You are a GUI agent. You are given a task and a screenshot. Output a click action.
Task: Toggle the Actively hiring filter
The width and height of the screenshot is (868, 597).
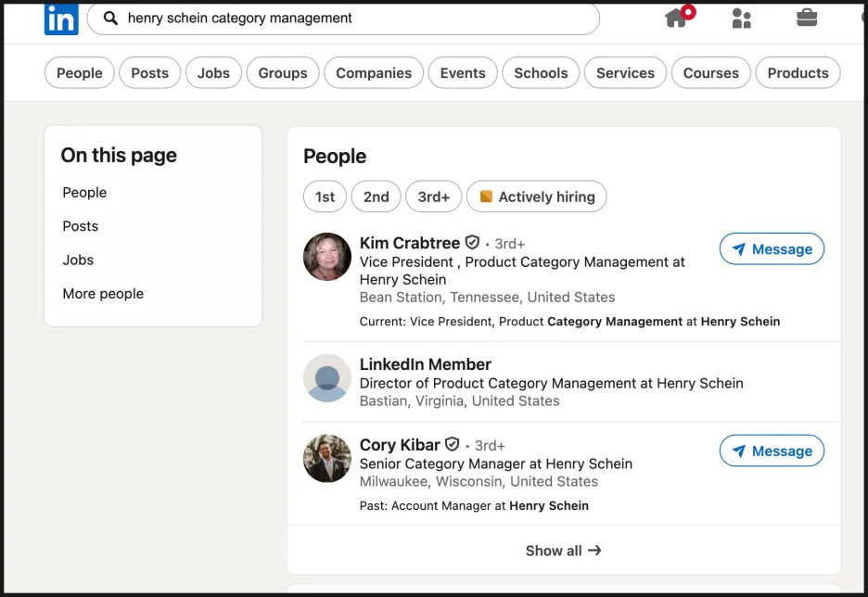point(536,197)
